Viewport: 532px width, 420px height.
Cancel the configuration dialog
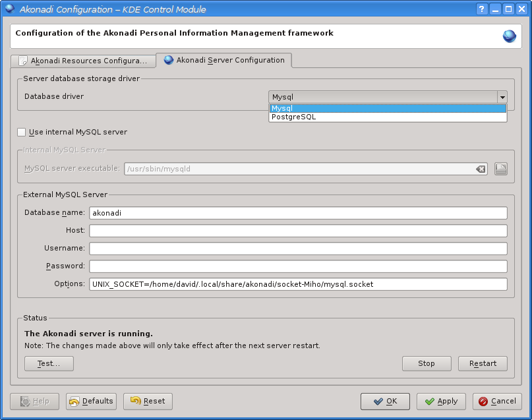(497, 402)
